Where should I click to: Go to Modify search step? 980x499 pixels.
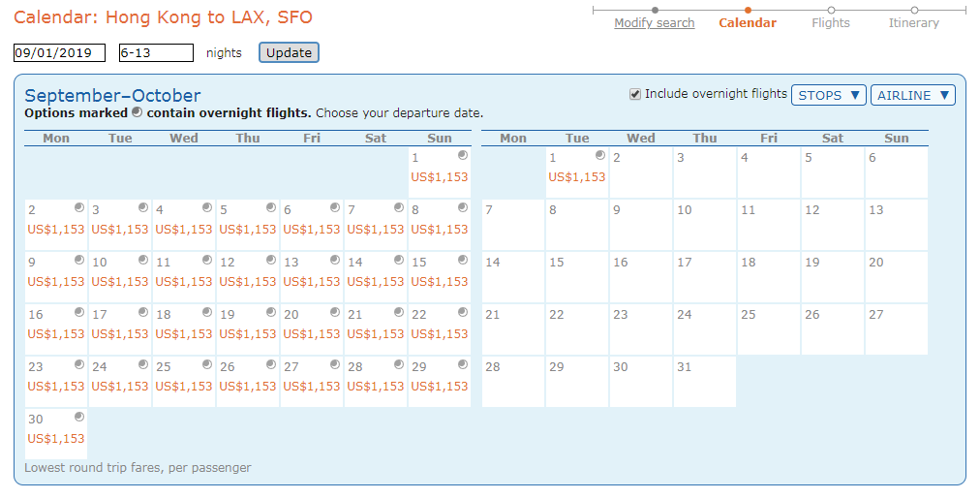point(655,23)
